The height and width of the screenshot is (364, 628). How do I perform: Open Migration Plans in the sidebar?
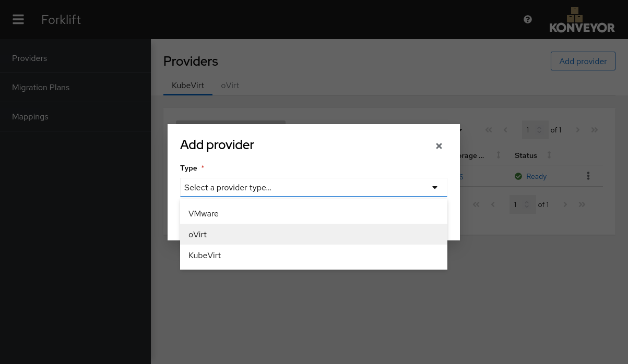point(75,87)
